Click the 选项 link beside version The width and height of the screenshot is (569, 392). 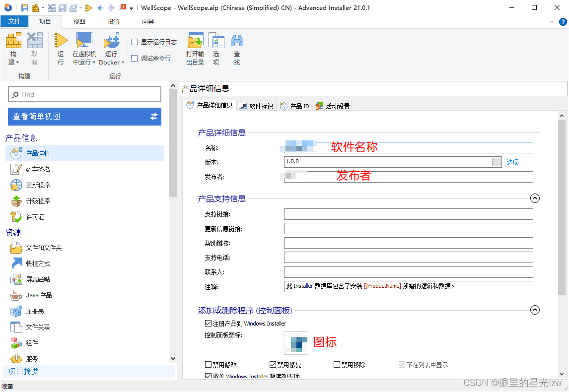point(512,162)
